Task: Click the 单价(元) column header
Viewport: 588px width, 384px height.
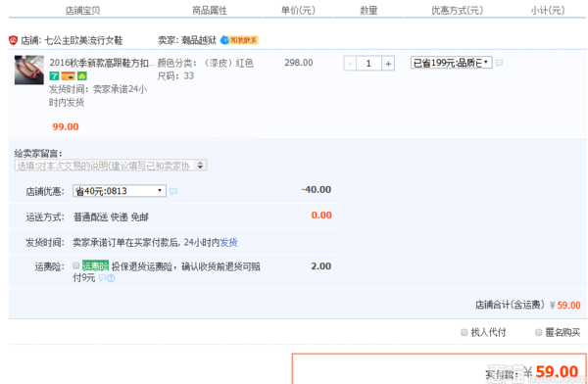Action: pyautogui.click(x=299, y=11)
